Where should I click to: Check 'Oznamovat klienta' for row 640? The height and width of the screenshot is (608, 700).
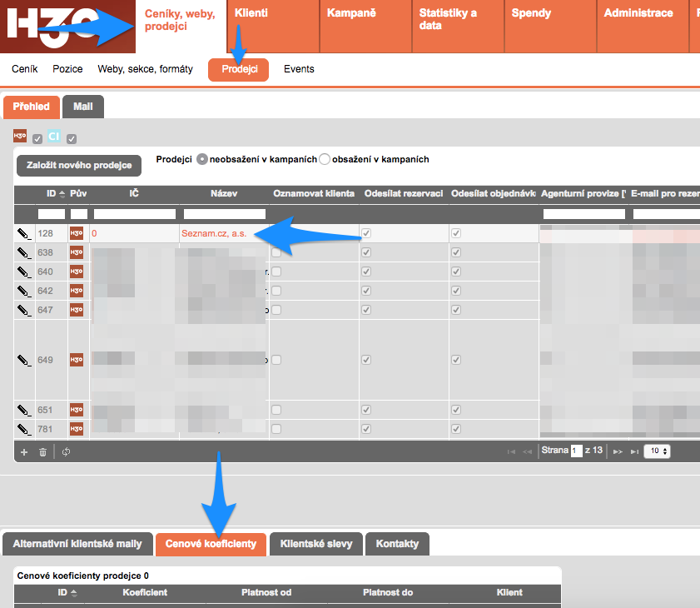[x=276, y=272]
